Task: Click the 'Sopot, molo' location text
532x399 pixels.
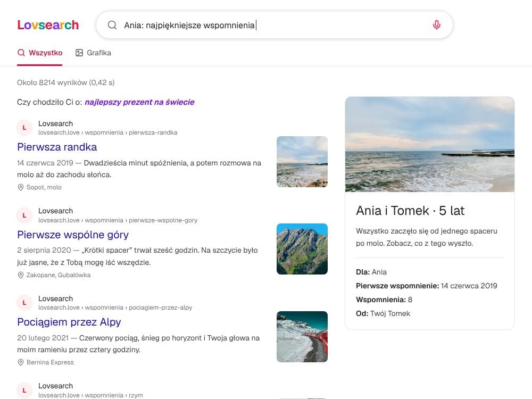Action: coord(44,187)
